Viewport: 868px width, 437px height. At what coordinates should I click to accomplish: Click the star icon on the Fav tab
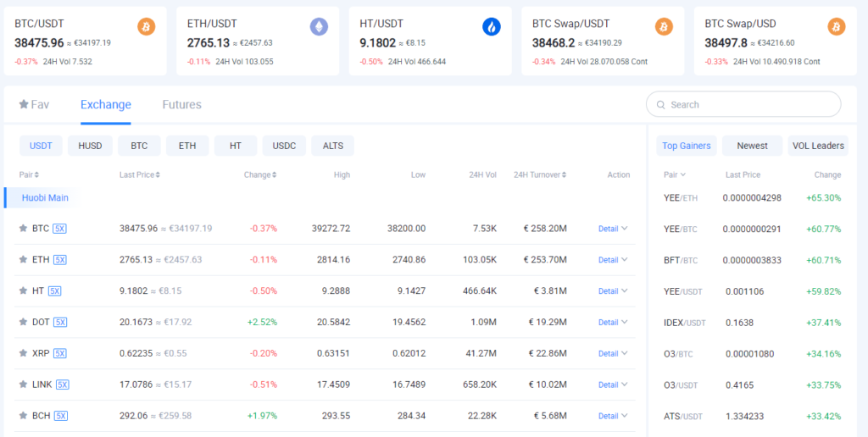(x=23, y=104)
